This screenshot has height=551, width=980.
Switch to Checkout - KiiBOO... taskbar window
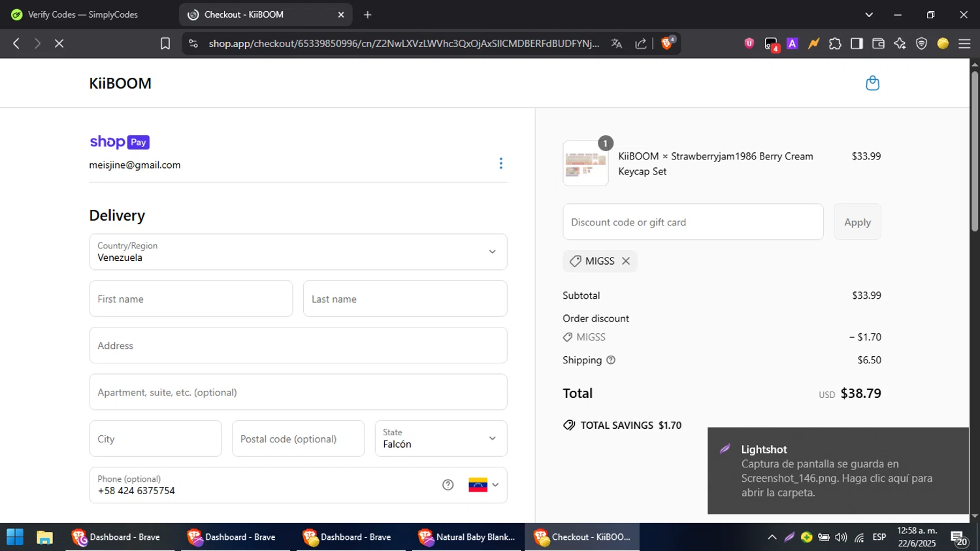(x=582, y=537)
